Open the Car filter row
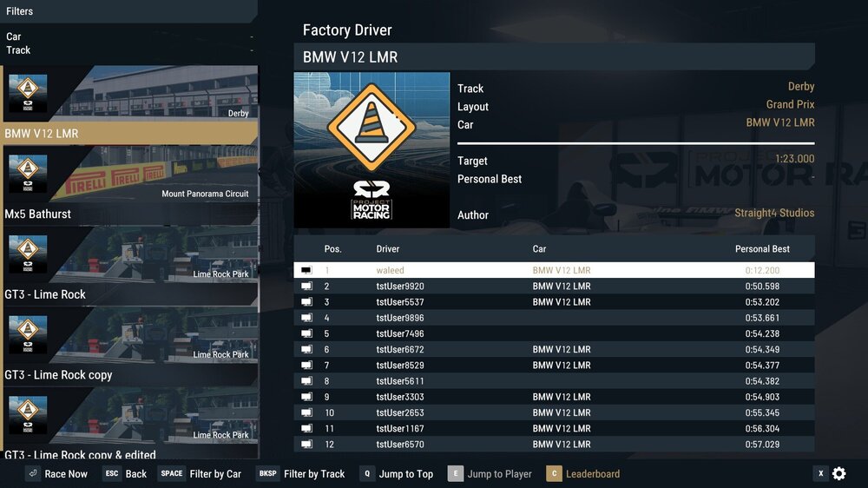Screen dimensions: 868x488 point(129,36)
